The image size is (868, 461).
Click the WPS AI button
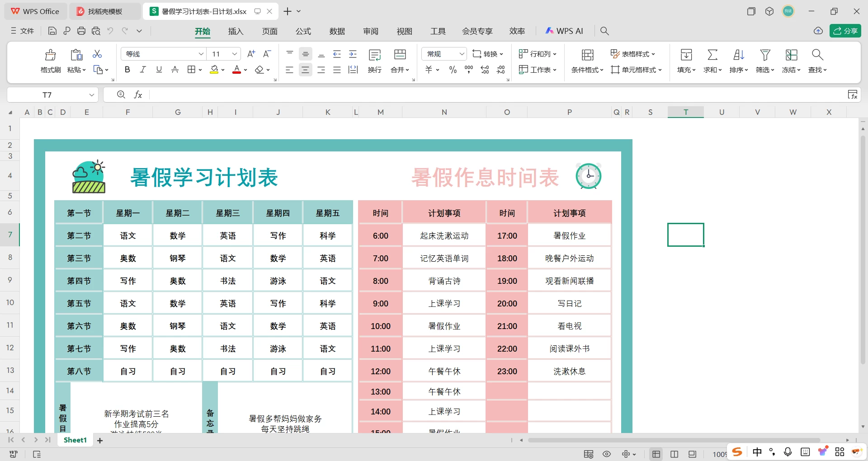pyautogui.click(x=564, y=31)
